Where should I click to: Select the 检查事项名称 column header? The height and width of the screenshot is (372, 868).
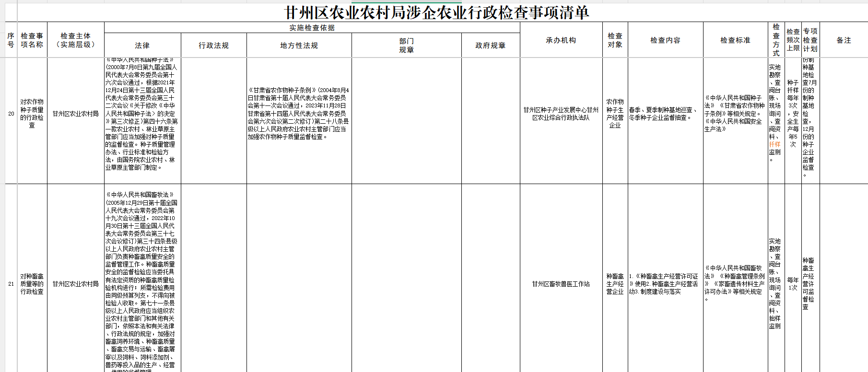[32, 40]
